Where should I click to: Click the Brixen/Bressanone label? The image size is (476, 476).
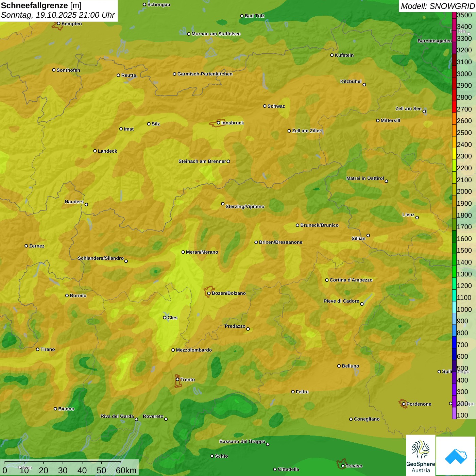[280, 242]
